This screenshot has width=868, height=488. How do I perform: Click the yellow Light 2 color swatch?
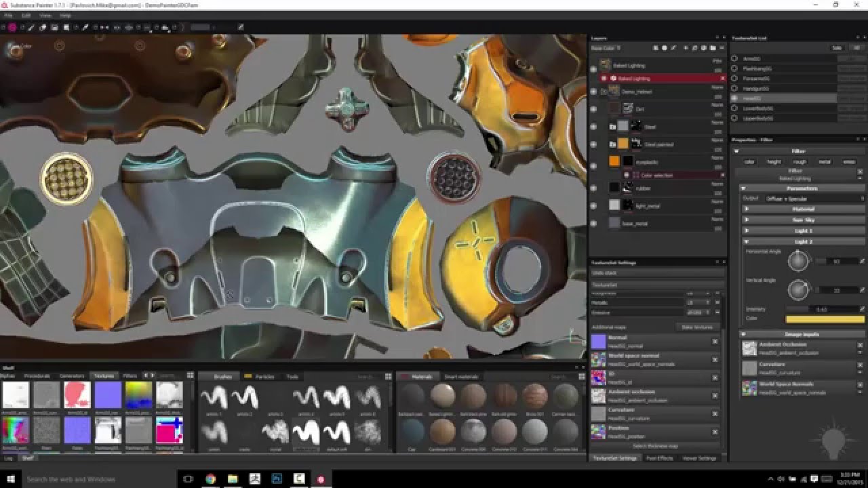tap(825, 319)
